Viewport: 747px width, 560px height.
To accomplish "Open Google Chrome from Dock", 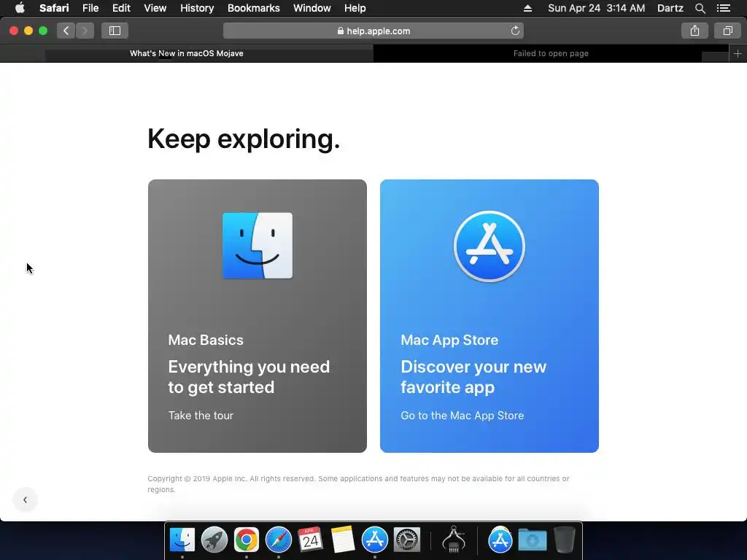I will 247,540.
